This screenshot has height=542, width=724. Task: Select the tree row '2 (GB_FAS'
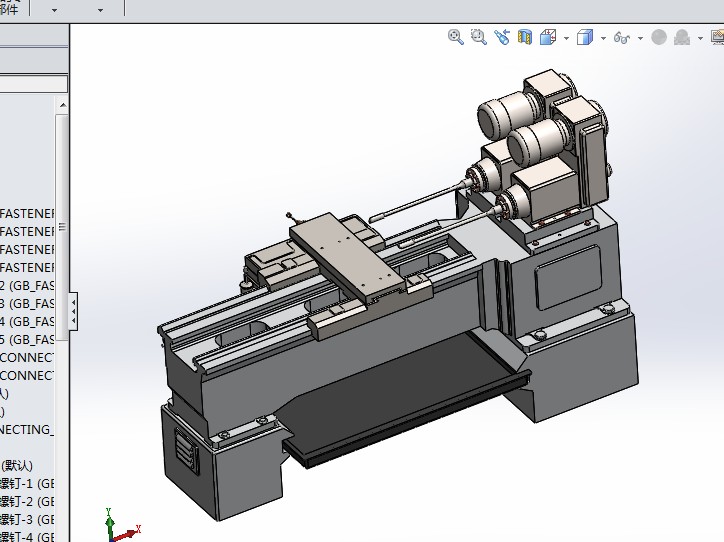(x=27, y=285)
